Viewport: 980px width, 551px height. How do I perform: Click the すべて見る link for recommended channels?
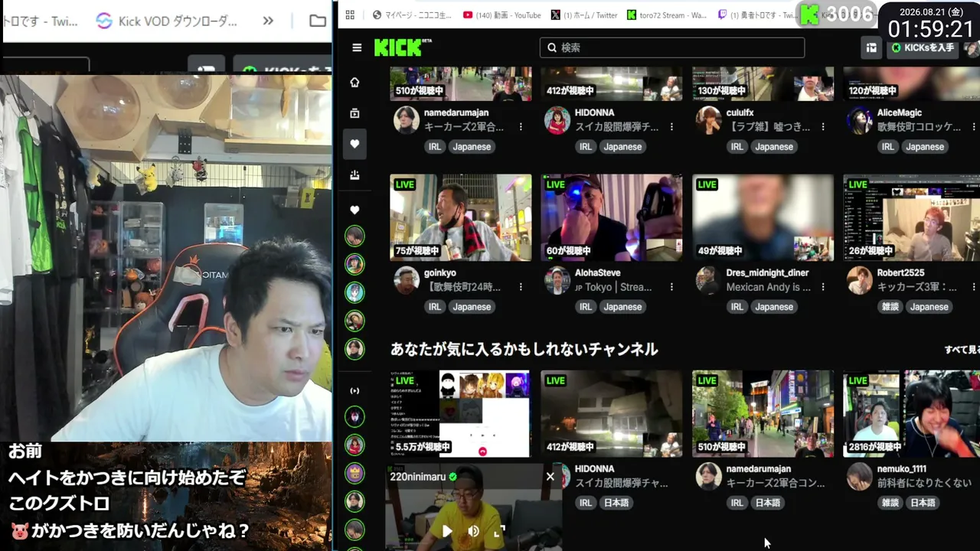pyautogui.click(x=962, y=350)
